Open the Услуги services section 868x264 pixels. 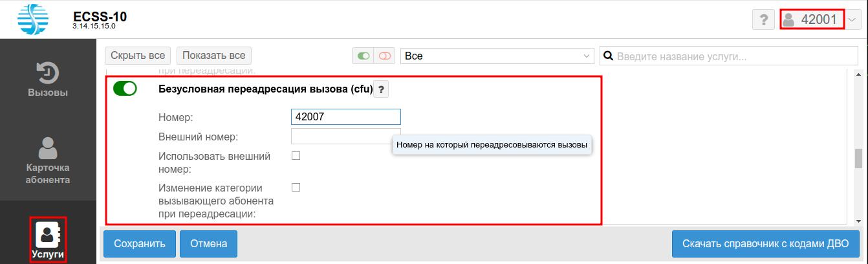pyautogui.click(x=48, y=240)
